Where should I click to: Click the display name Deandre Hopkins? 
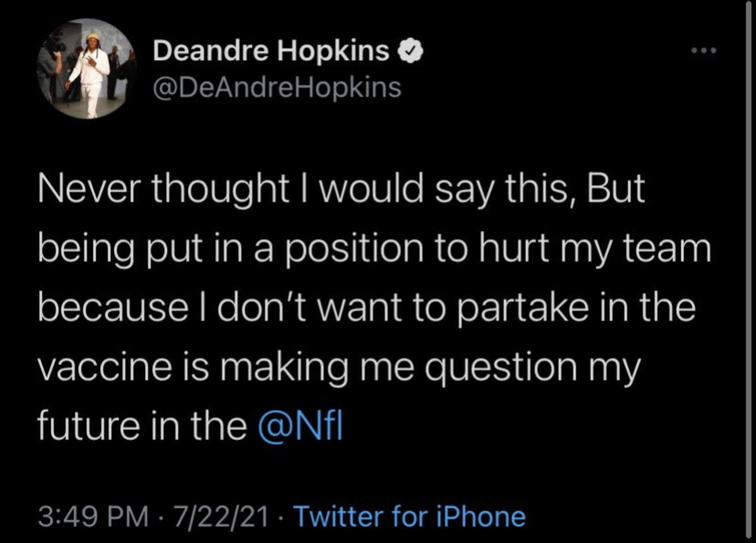(271, 51)
